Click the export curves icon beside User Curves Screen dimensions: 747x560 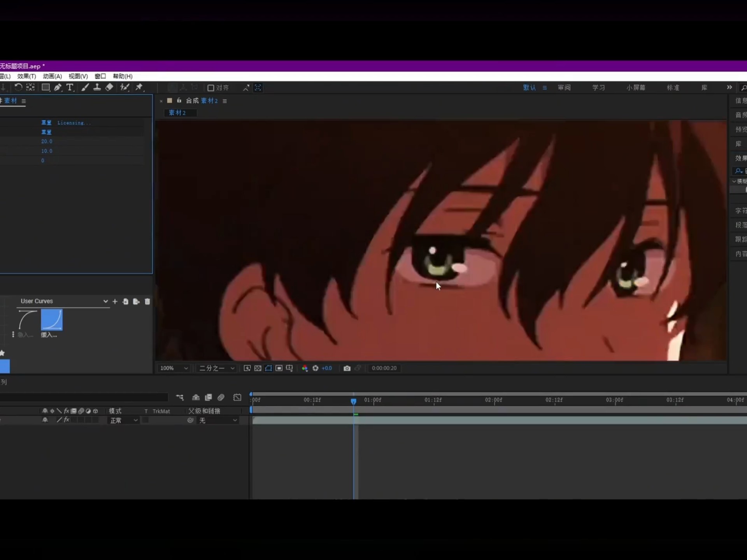tap(136, 301)
